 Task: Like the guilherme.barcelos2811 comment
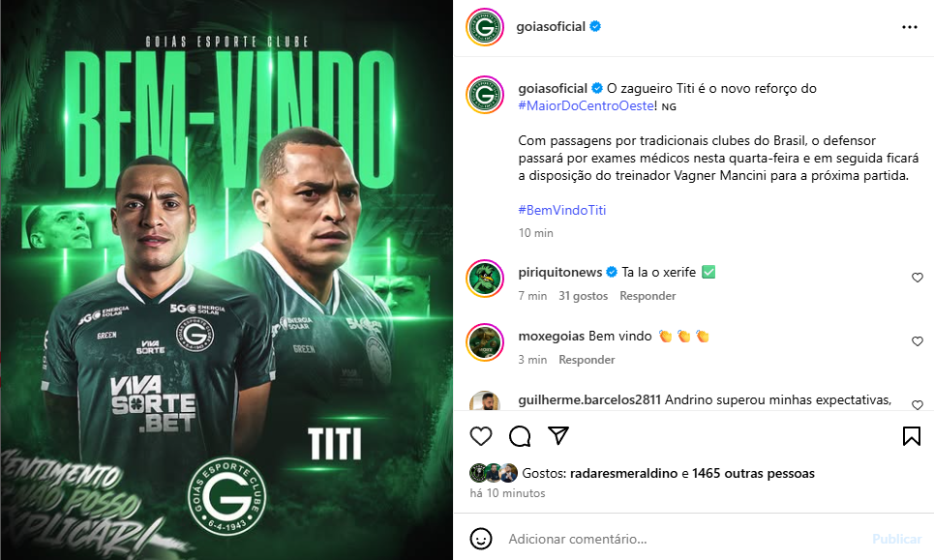918,404
